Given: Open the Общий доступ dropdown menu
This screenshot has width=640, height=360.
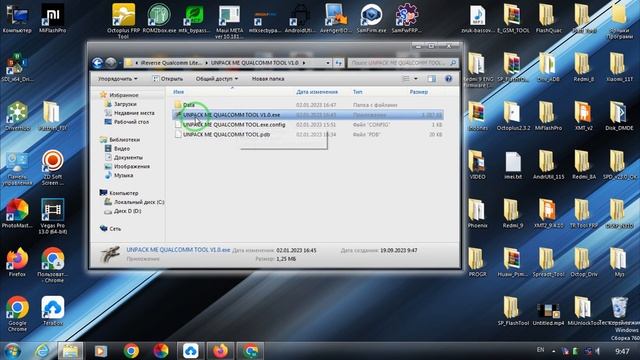Looking at the screenshot, I should coord(217,79).
